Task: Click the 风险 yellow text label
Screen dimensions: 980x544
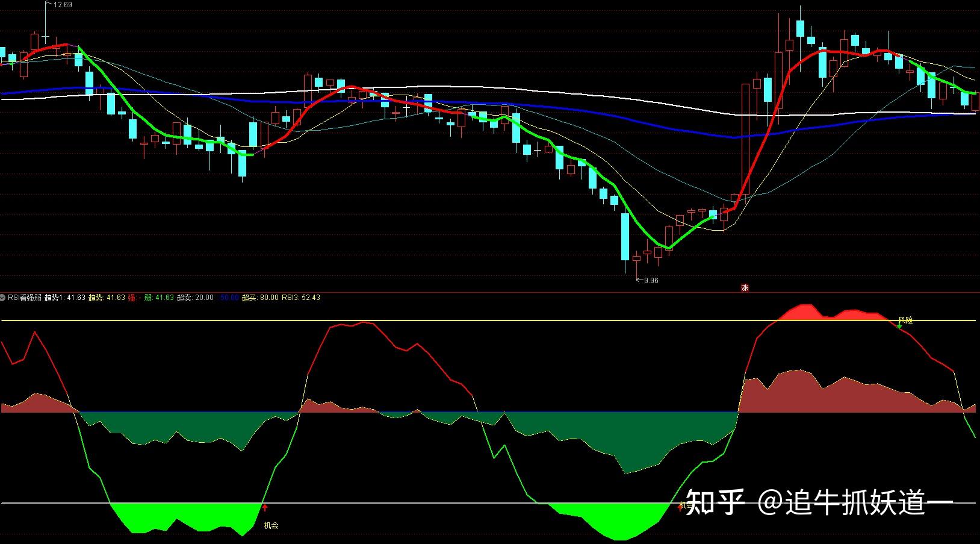Action: click(906, 320)
